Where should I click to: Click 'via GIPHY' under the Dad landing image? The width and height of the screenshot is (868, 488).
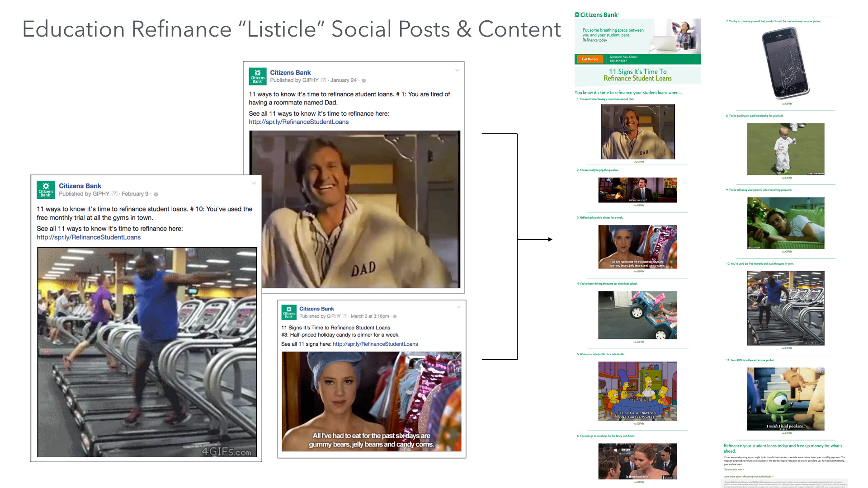[639, 162]
